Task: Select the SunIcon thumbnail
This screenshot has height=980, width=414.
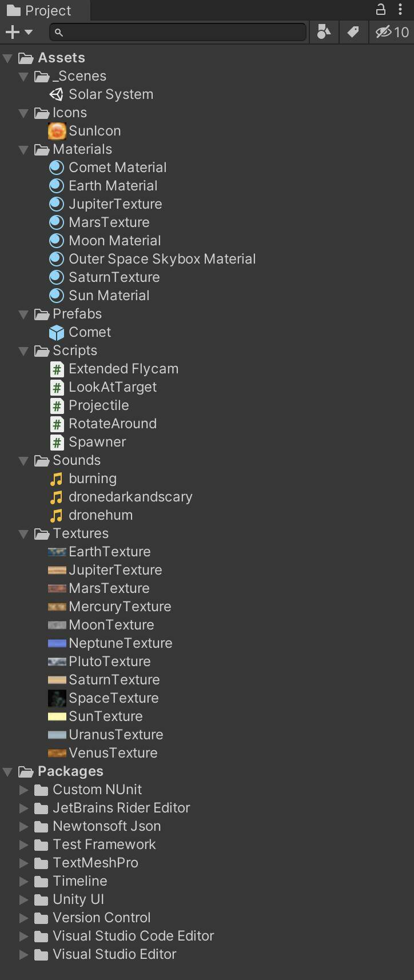Action: (x=57, y=131)
